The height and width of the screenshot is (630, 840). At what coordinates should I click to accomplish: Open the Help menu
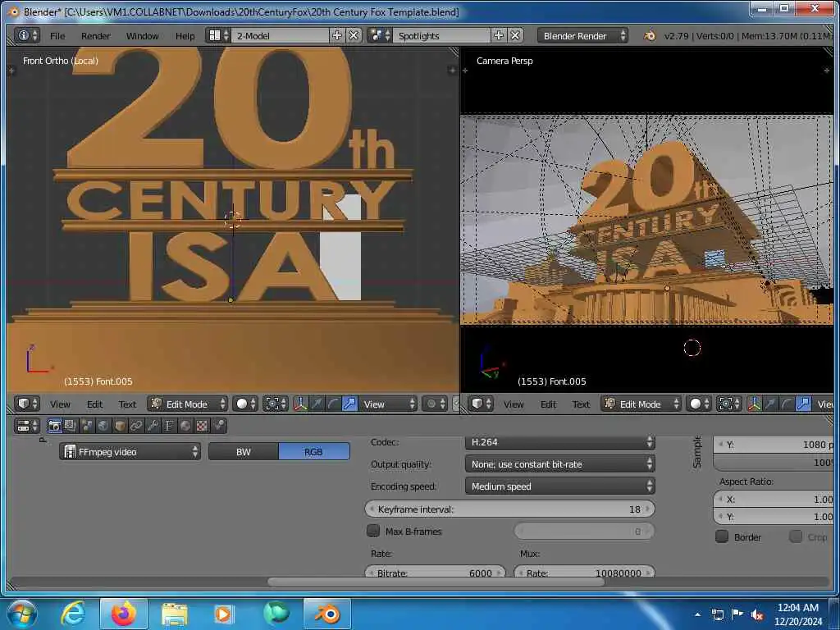tap(185, 36)
